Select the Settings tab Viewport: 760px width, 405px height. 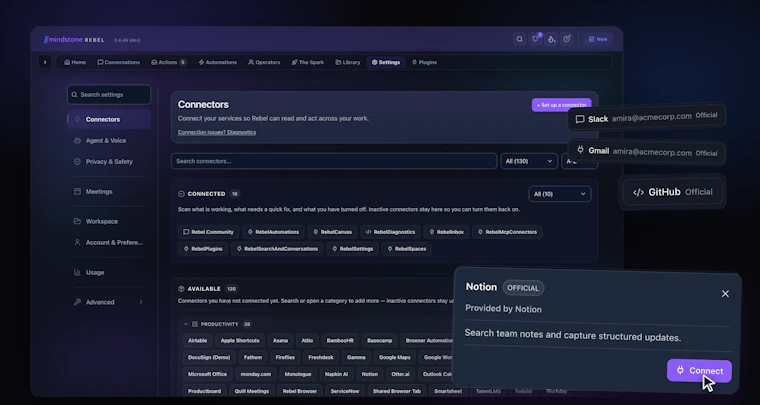tap(386, 62)
